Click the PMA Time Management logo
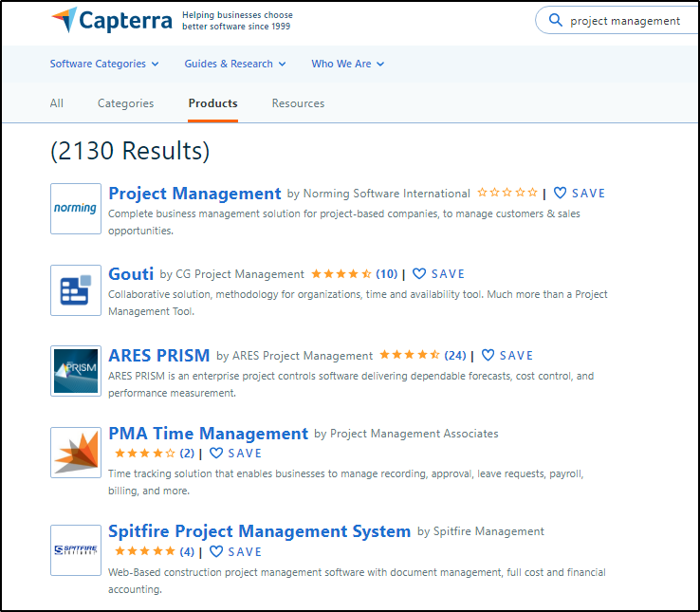Screen dimensions: 700x612 [76, 452]
